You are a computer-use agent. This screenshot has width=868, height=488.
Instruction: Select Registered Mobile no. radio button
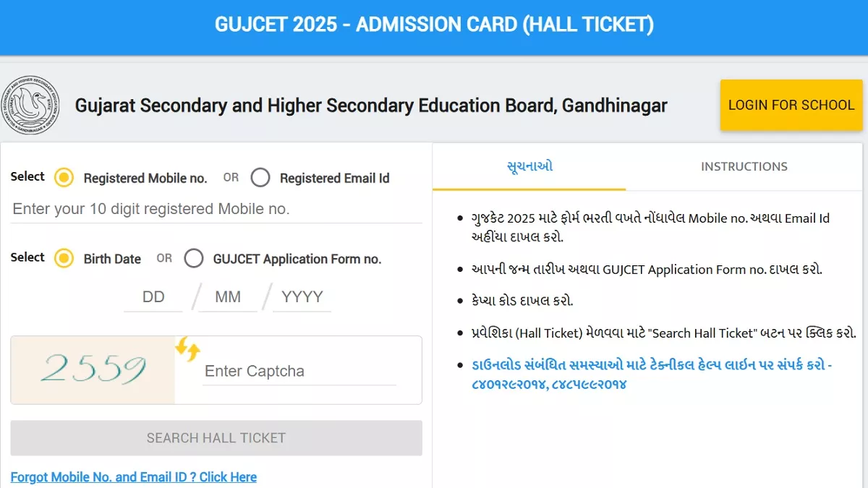(x=64, y=177)
